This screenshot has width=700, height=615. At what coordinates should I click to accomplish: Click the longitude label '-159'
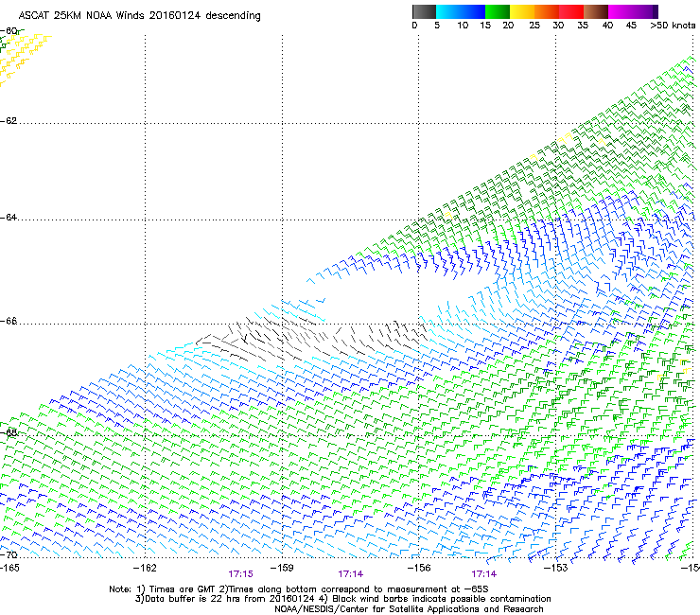[282, 568]
